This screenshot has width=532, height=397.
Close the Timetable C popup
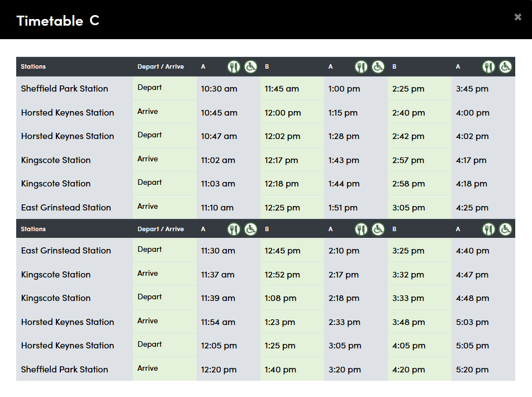point(517,17)
